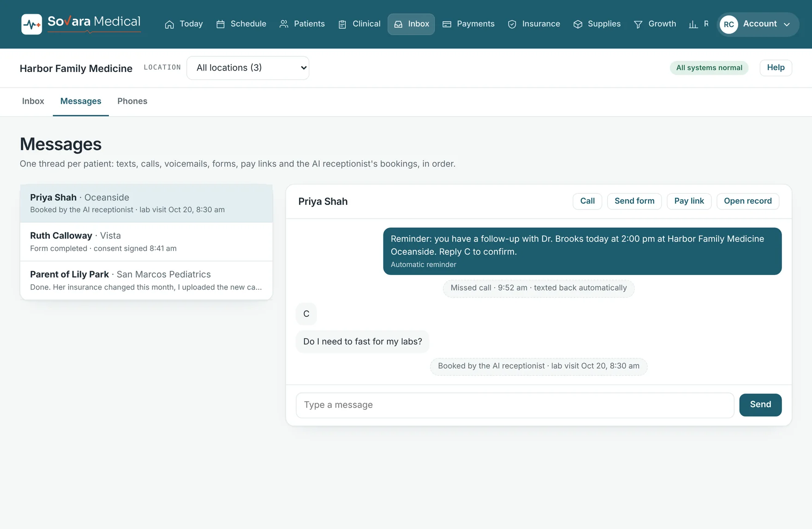812x529 pixels.
Task: Click the Missed call 9:52 am event pill
Action: (538, 288)
